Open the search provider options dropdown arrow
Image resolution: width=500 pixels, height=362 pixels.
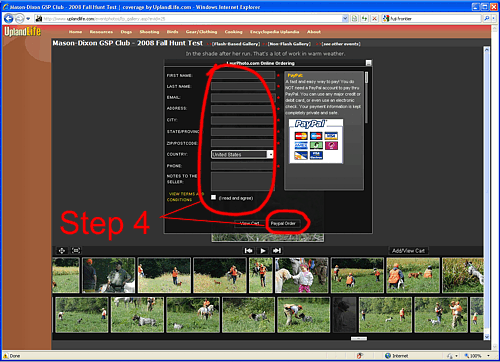[x=493, y=19]
